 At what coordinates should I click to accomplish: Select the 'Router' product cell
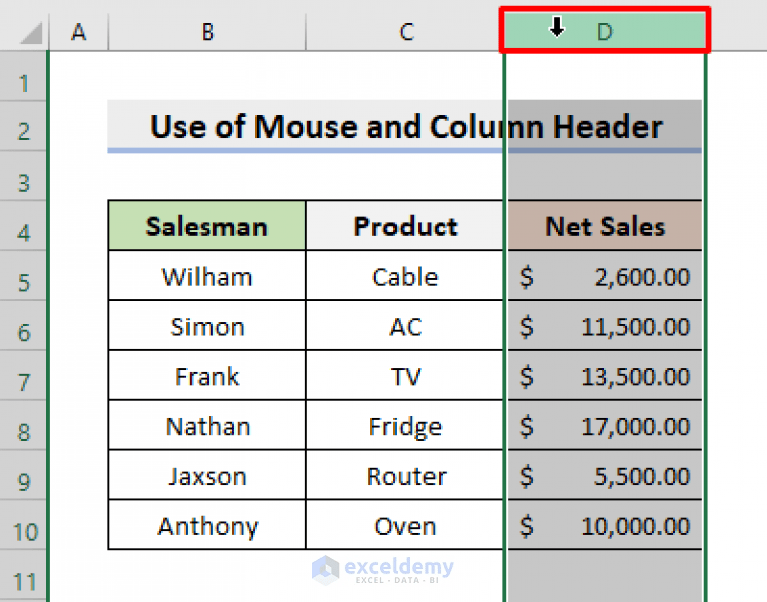coord(405,475)
